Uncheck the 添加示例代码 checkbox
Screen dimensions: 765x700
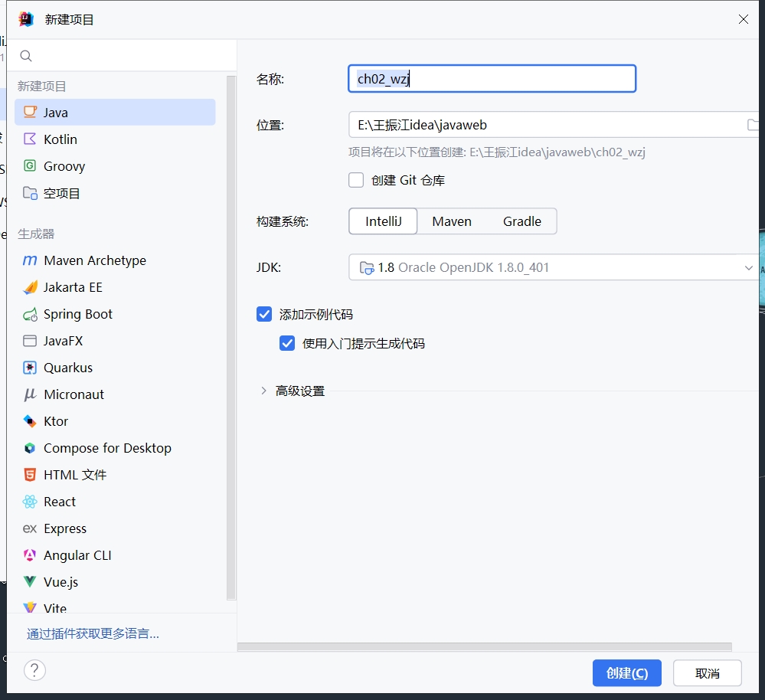264,314
